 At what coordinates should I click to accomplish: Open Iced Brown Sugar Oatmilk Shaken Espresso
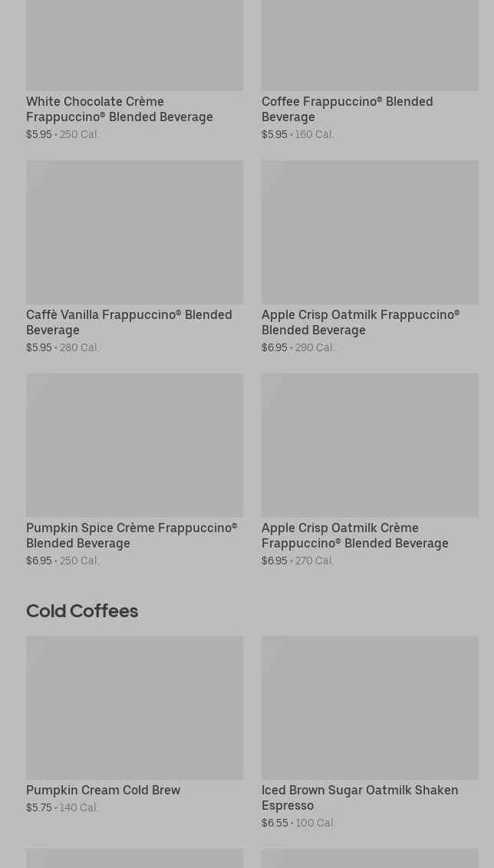tap(359, 797)
